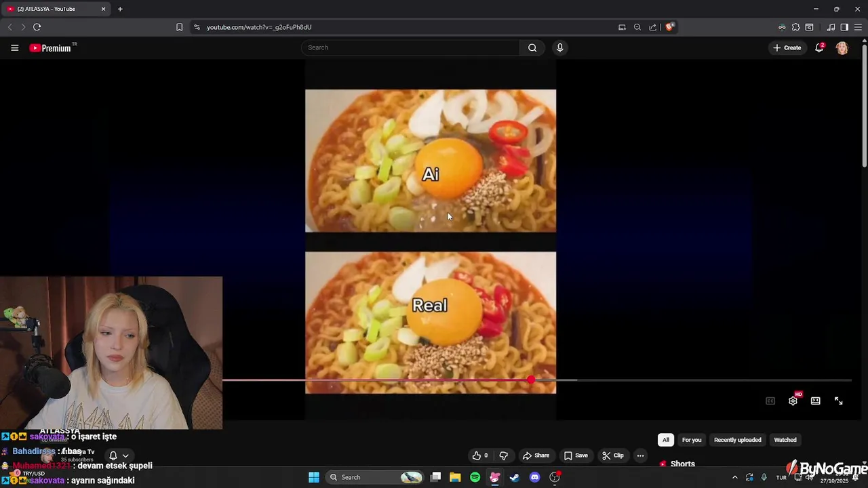The height and width of the screenshot is (488, 868).
Task: Open File Explorer from taskbar
Action: coord(455,477)
